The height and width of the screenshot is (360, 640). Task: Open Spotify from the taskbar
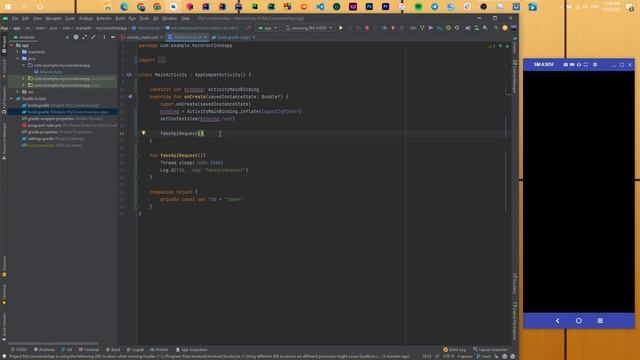tap(418, 7)
